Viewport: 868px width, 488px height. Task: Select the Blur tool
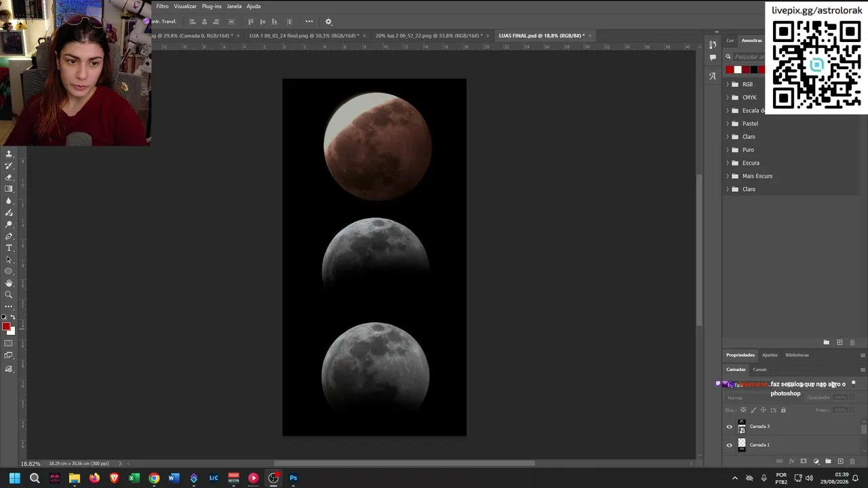(9, 201)
